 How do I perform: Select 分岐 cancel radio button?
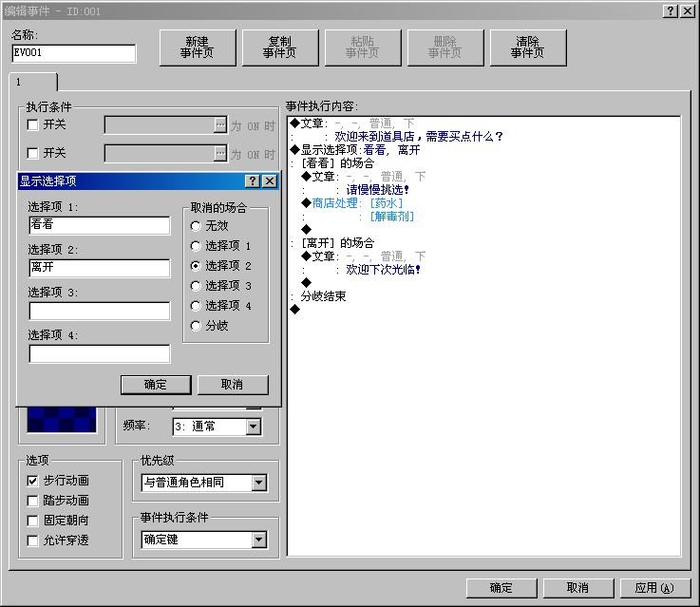(x=196, y=326)
